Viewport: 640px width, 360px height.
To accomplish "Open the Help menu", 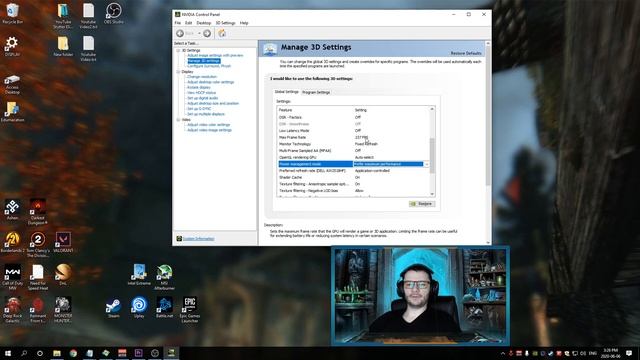I will click(244, 23).
